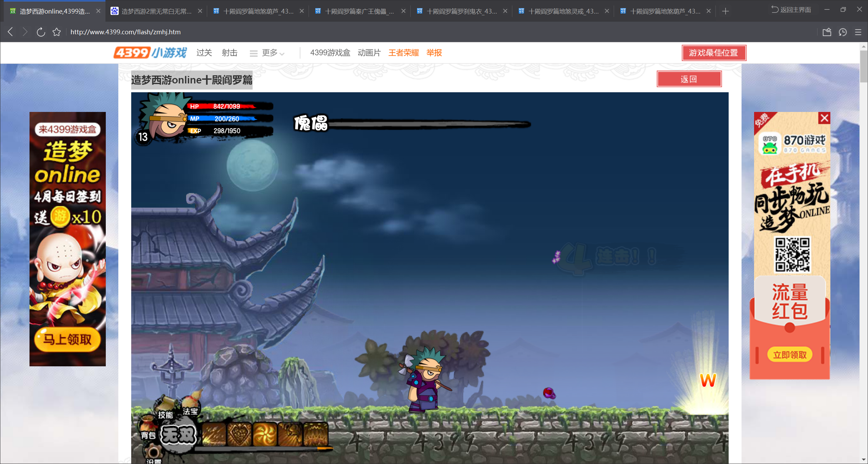Screen dimensions: 868x464
Task: Click the 来4399游戏盒 label in left ad
Action: coord(67,129)
